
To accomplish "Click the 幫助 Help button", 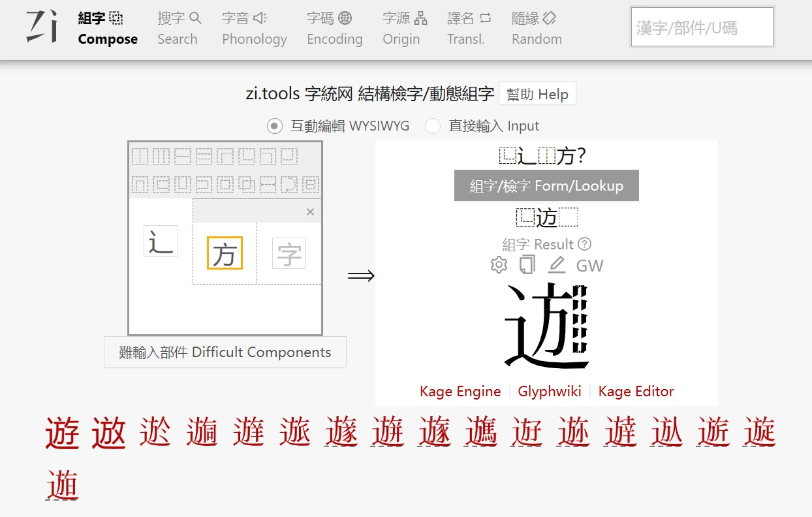I will 537,94.
